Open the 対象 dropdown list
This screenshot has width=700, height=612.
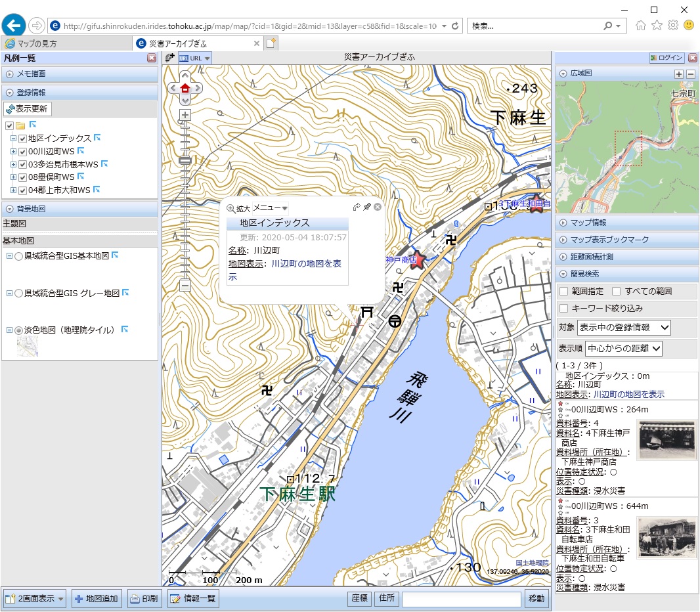click(x=624, y=327)
